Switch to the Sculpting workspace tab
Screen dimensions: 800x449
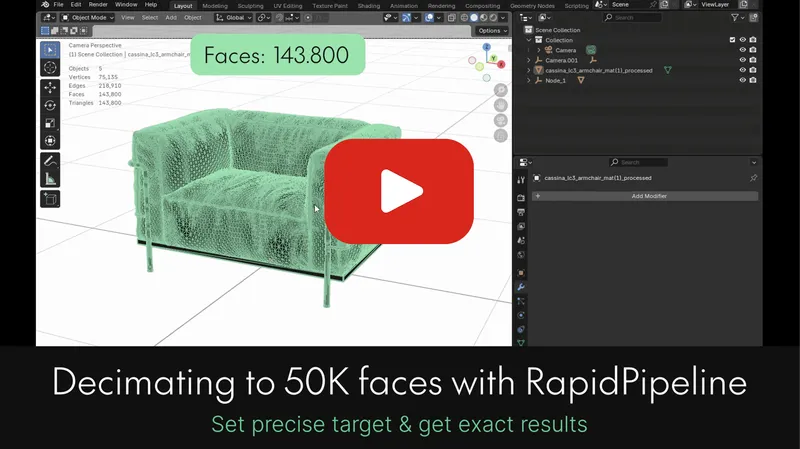250,5
